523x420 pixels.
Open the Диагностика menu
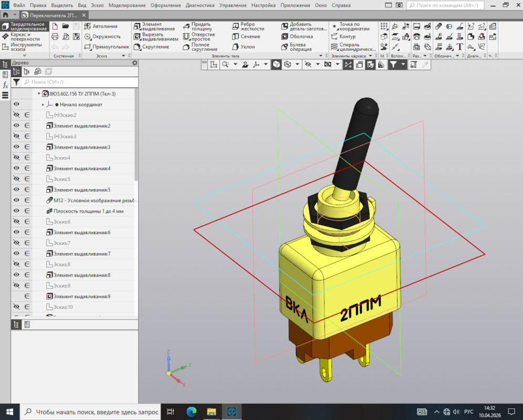click(x=200, y=5)
